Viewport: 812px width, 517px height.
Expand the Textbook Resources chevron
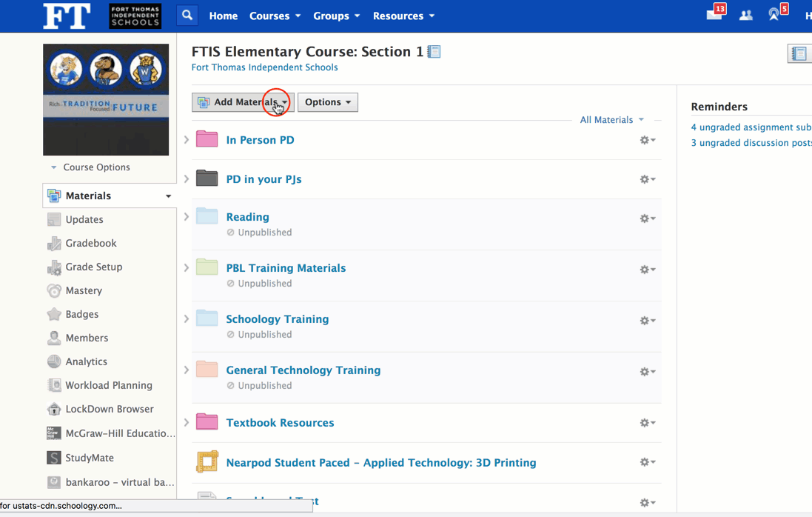(187, 422)
